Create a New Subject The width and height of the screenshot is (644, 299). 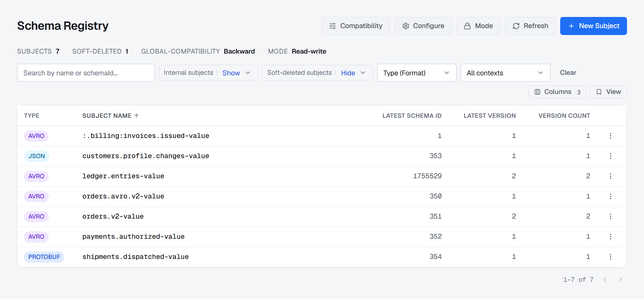593,26
